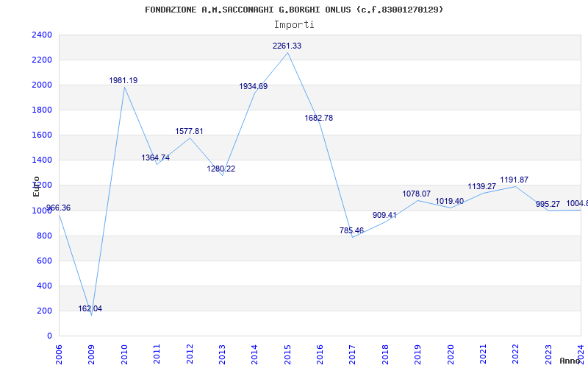Image resolution: width=588 pixels, height=368 pixels.
Task: Click the 2000 y-axis tick label
Action: click(x=42, y=85)
